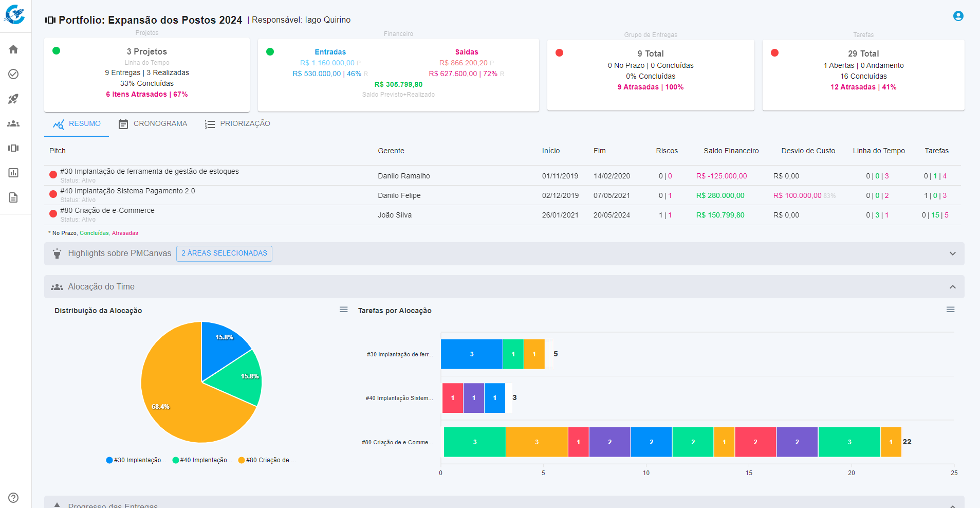The image size is (980, 508).
Task: Click the help question mark icon
Action: point(13,497)
